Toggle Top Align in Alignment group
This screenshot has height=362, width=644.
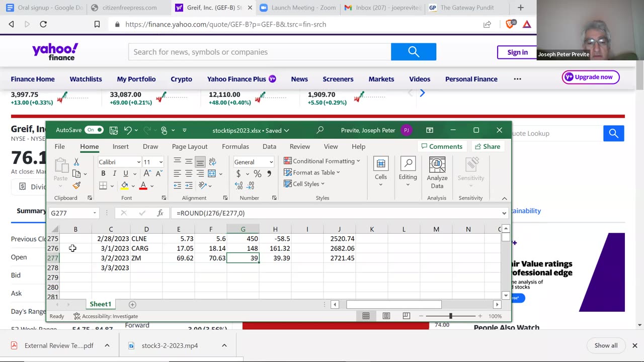pyautogui.click(x=177, y=161)
